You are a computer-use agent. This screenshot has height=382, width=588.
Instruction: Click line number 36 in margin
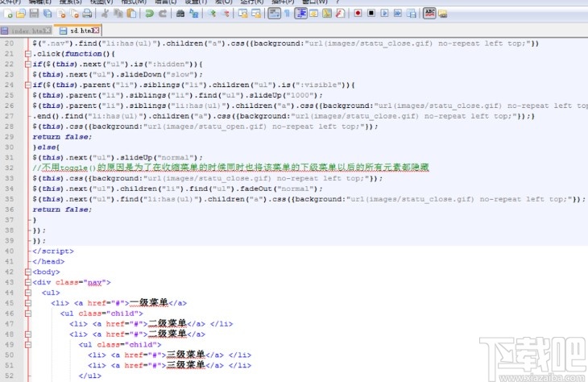click(10, 210)
